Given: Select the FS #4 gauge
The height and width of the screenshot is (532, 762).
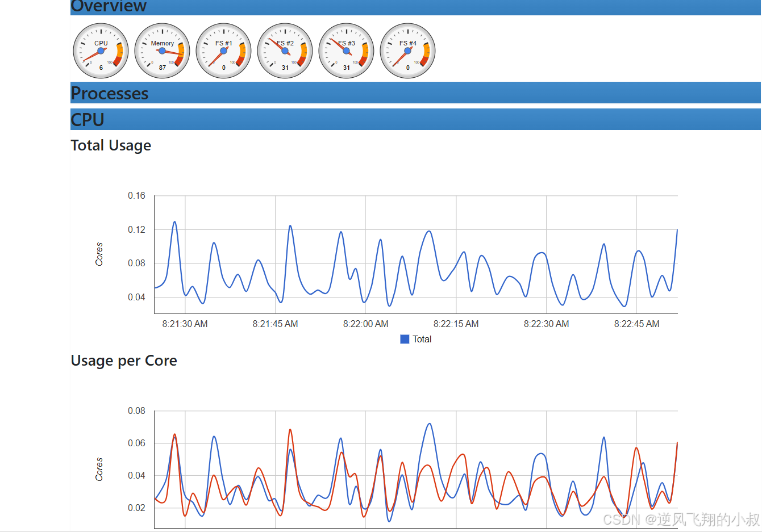Looking at the screenshot, I should click(x=408, y=51).
